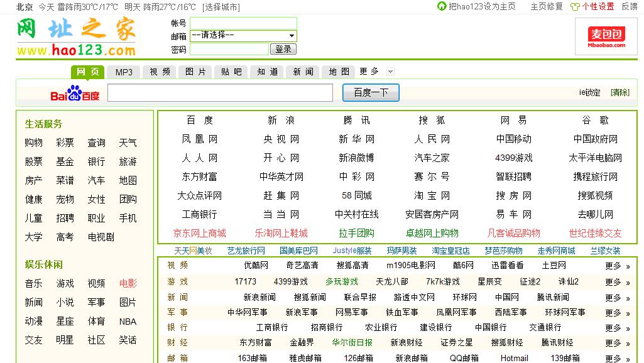Image resolution: width=644 pixels, height=363 pixels.
Task: Open the 邮箱 --请选择-- selector
Action: [x=243, y=35]
